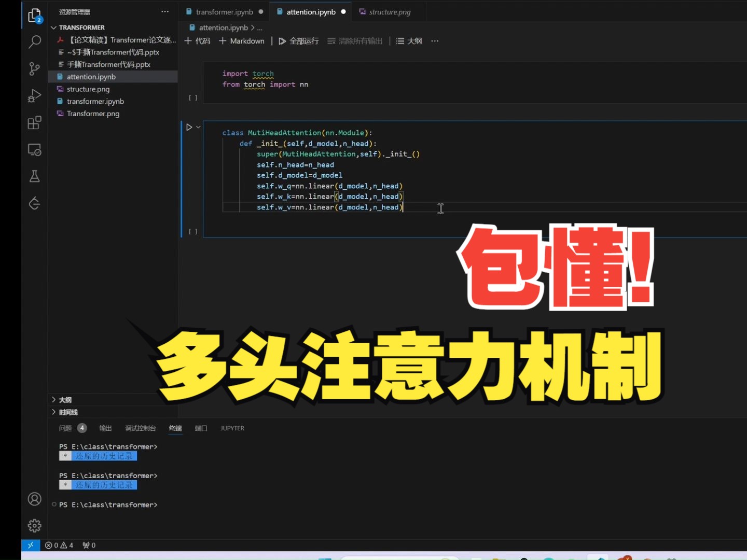Open the Explorer view icon
The width and height of the screenshot is (747, 560).
tap(35, 16)
